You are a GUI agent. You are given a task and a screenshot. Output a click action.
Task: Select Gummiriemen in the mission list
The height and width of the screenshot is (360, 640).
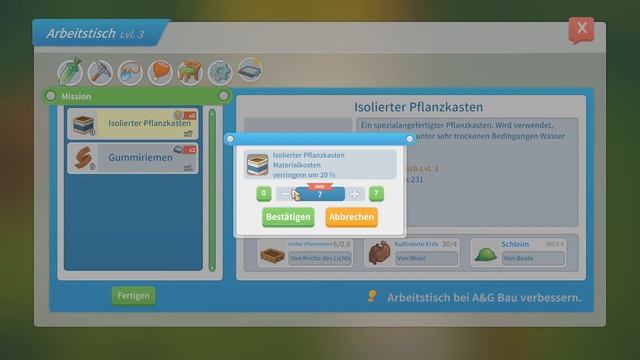pyautogui.click(x=133, y=158)
